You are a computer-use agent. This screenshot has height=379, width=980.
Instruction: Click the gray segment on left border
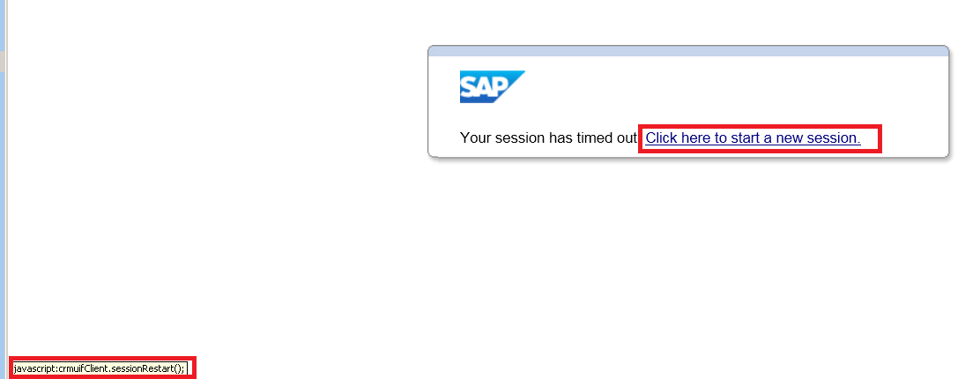click(x=3, y=61)
